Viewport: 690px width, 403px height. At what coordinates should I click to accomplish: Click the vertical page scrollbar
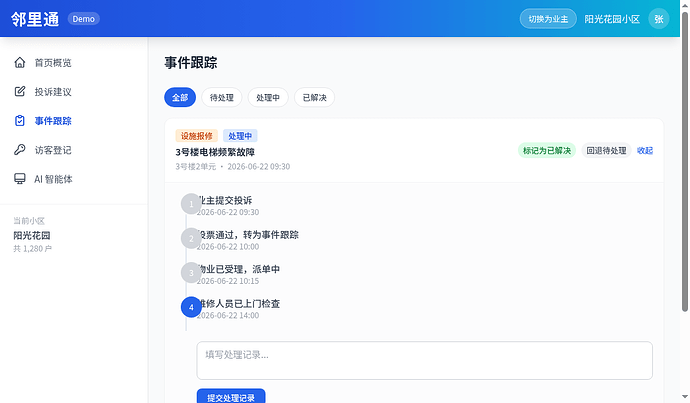click(x=685, y=162)
